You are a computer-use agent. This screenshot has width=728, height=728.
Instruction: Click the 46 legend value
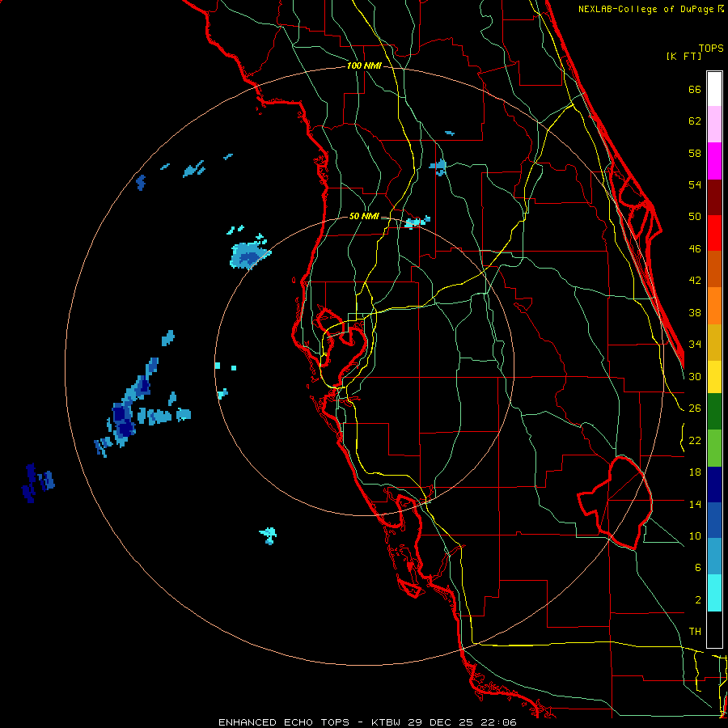point(695,249)
